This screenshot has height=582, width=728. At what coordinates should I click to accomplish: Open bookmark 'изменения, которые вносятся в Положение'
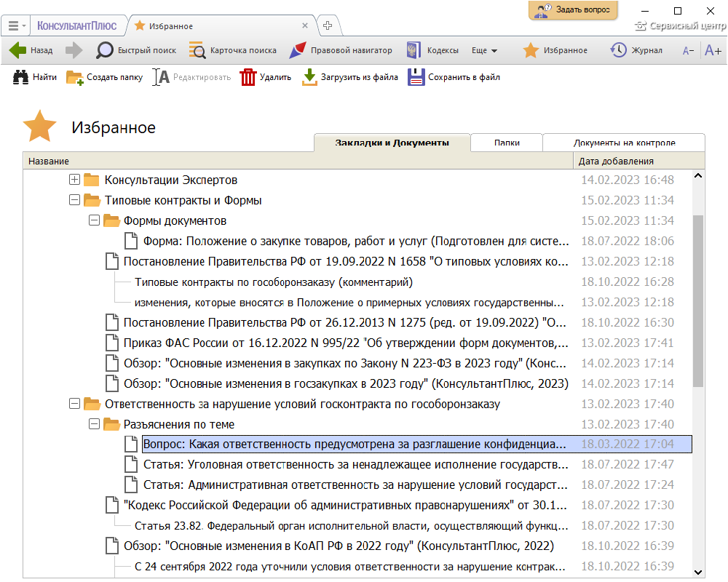click(x=349, y=302)
